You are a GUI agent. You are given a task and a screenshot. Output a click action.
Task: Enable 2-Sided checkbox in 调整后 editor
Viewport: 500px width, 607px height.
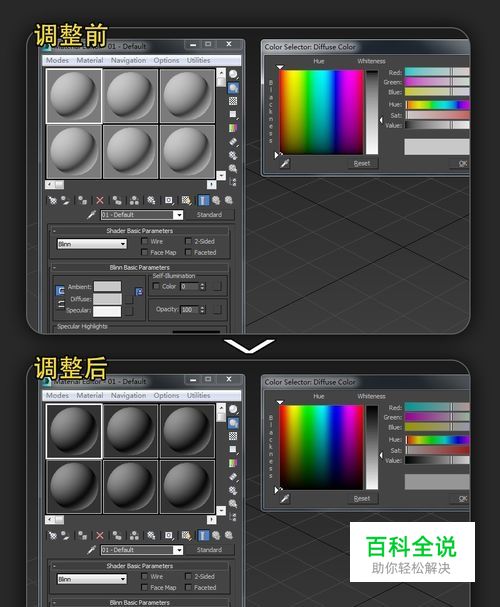[188, 576]
